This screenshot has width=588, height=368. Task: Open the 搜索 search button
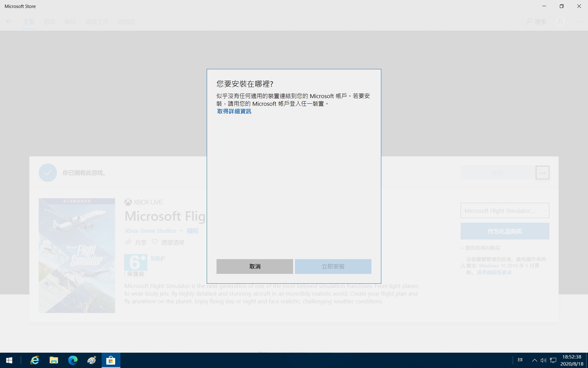tap(536, 22)
